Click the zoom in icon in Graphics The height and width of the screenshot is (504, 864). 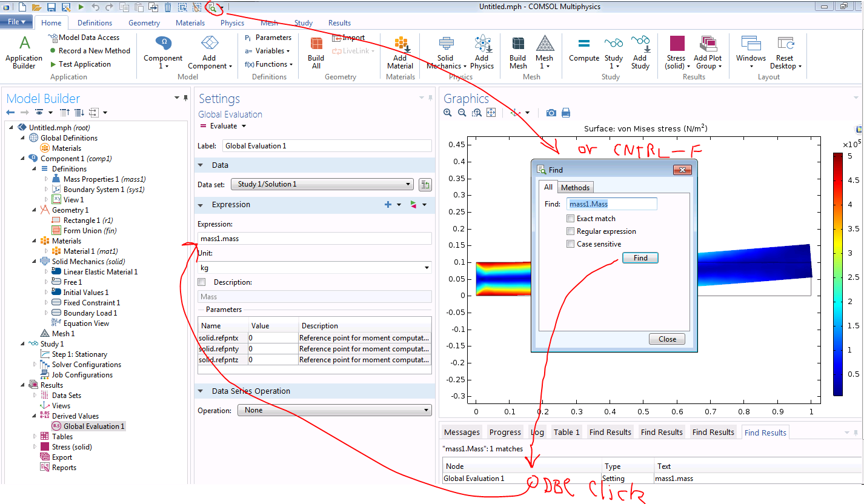(448, 113)
